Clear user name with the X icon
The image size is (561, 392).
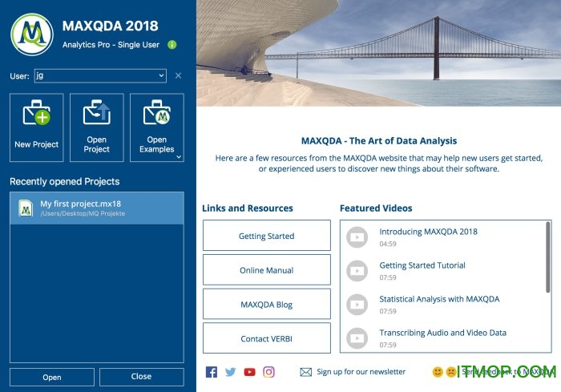tap(178, 75)
